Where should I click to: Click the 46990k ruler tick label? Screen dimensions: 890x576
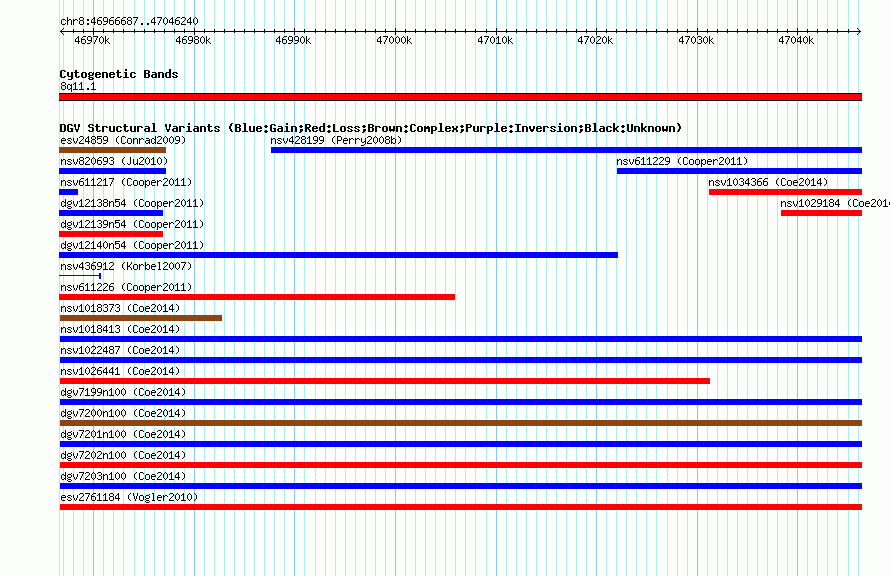point(293,40)
